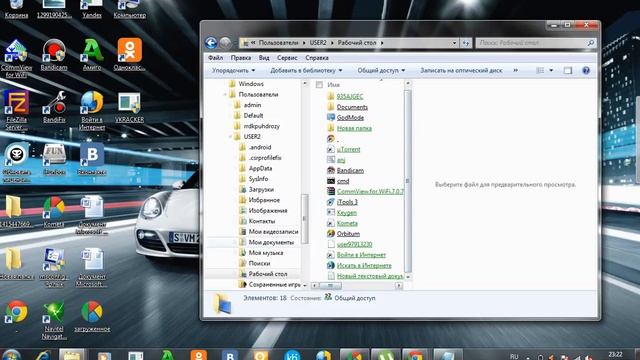The width and height of the screenshot is (640, 360).
Task: Click the Имя column header
Action: [333, 85]
